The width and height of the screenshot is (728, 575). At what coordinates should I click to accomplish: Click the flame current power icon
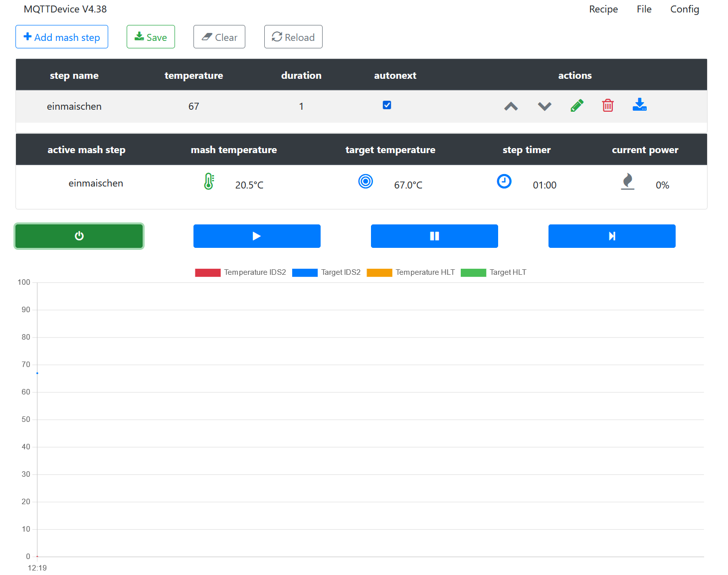click(x=628, y=182)
